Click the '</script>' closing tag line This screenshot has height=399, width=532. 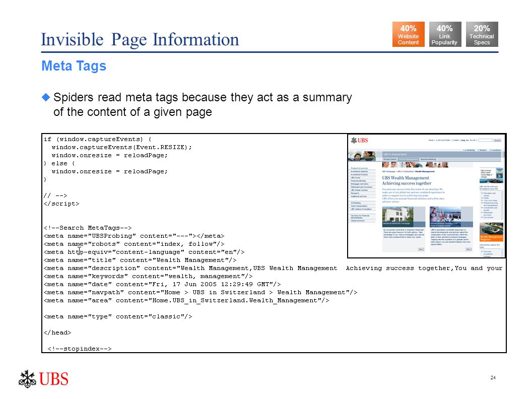click(x=61, y=204)
